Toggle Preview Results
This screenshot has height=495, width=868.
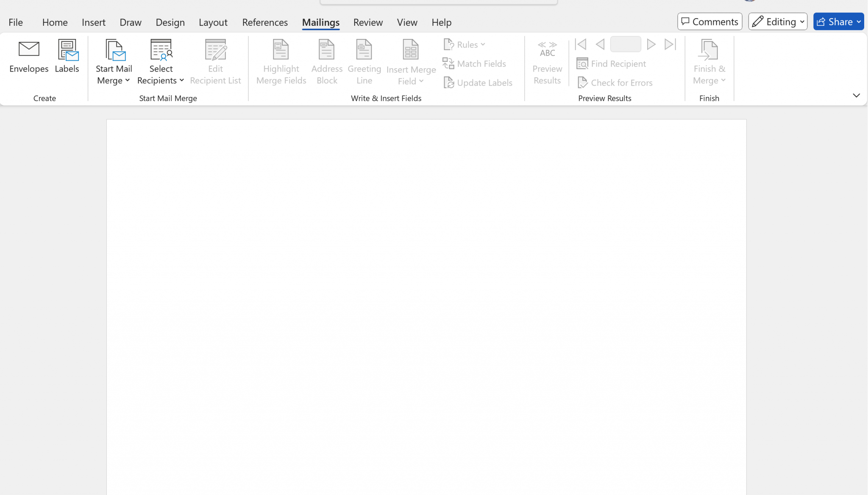(x=547, y=62)
